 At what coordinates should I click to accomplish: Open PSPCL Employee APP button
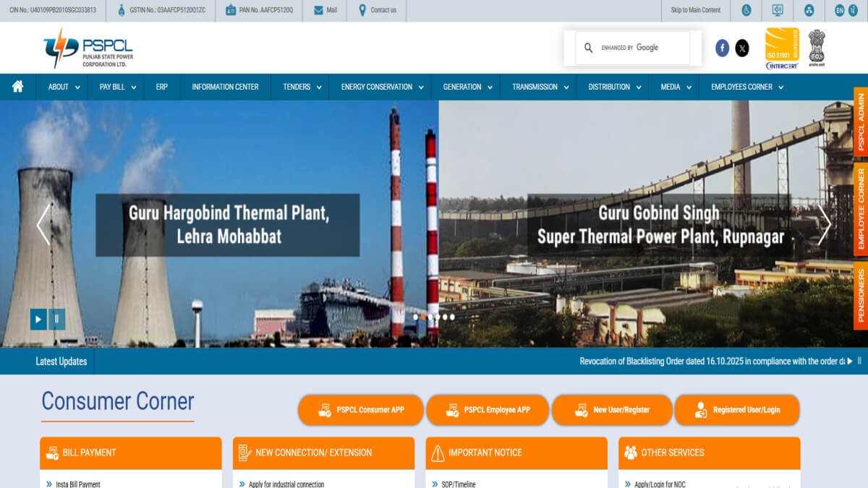click(488, 410)
